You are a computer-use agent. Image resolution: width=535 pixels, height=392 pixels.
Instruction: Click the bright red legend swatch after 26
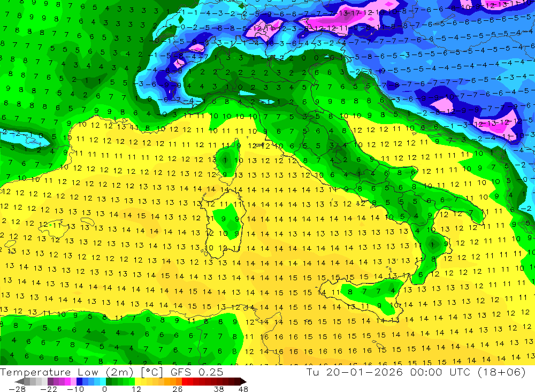pos(185,381)
